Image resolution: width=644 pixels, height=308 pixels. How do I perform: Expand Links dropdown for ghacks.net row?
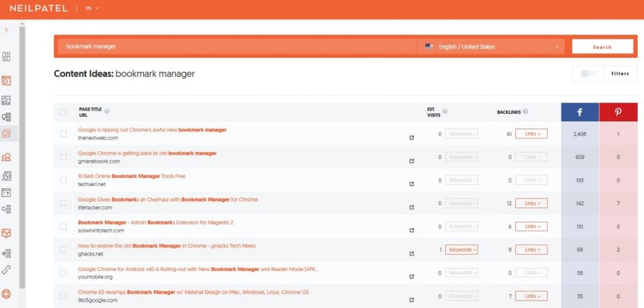click(531, 250)
